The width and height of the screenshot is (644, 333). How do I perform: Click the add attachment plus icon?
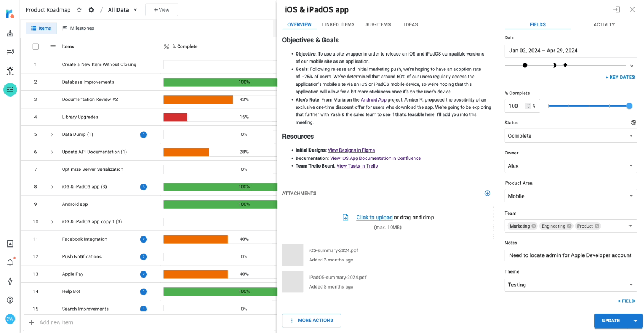[488, 193]
